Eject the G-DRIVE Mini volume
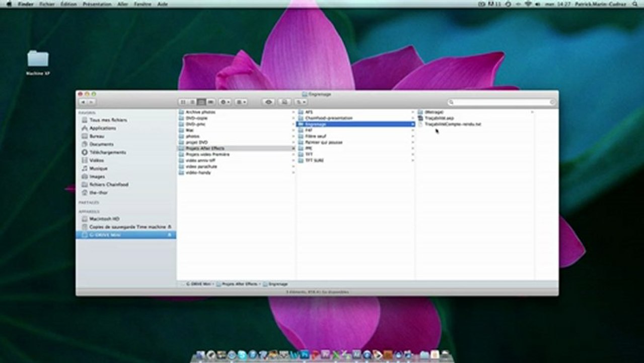644x363 pixels. 169,235
